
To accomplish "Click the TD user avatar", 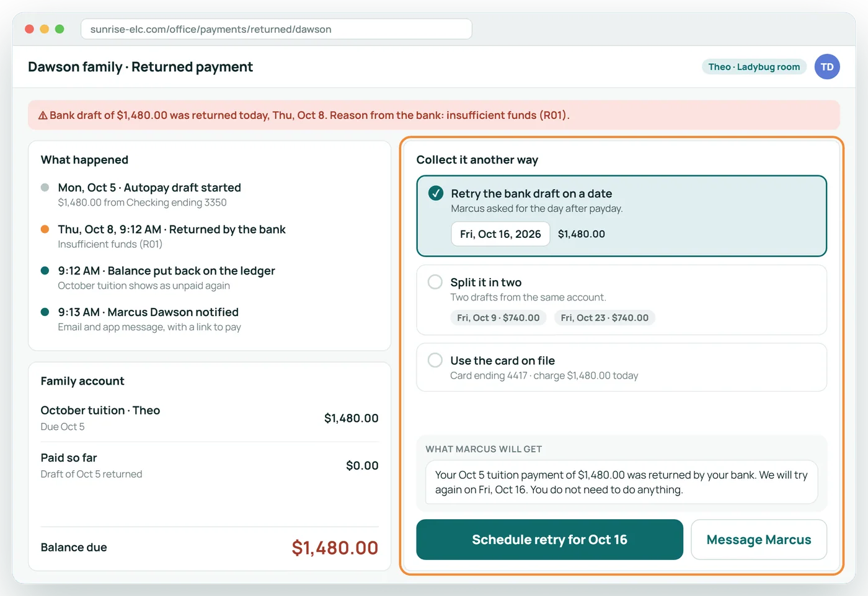I will [x=827, y=67].
